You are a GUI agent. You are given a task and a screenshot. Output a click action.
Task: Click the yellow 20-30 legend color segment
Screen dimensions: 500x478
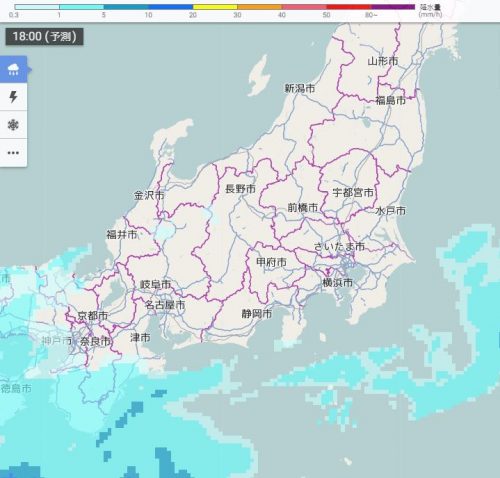click(215, 7)
